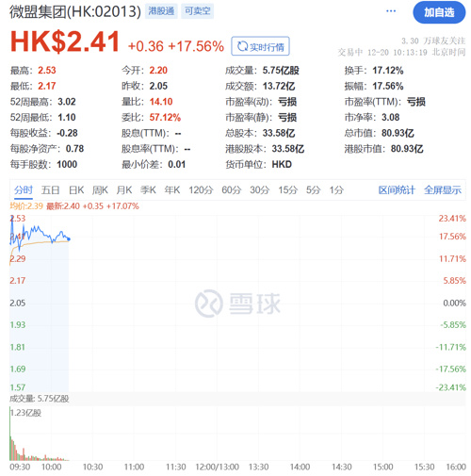Click the refresh icon in 实时行情
The height and width of the screenshot is (476, 471).
click(242, 46)
